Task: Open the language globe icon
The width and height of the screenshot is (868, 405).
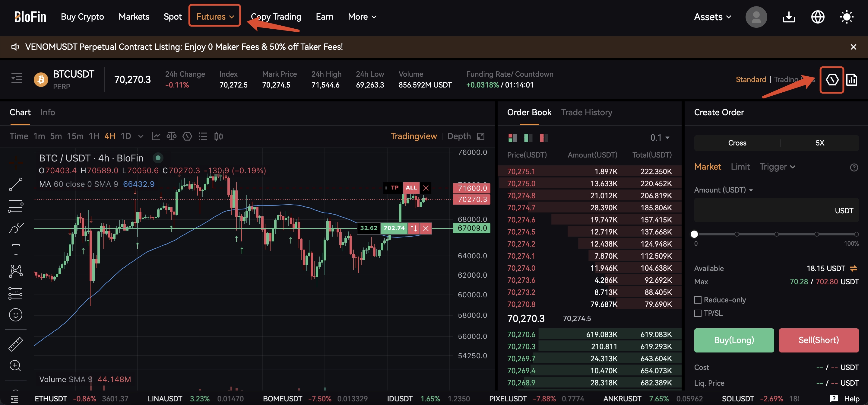Action: pyautogui.click(x=817, y=17)
